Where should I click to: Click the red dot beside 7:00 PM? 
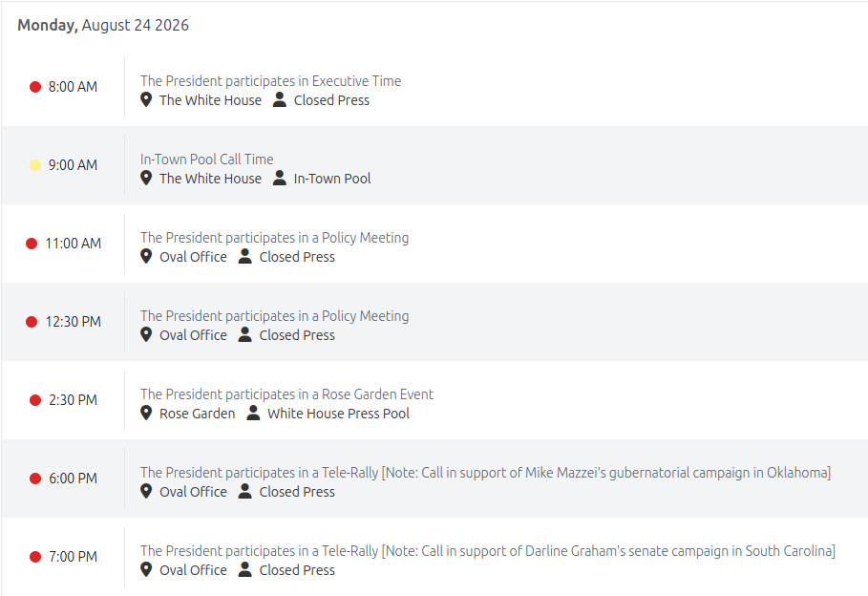click(35, 557)
